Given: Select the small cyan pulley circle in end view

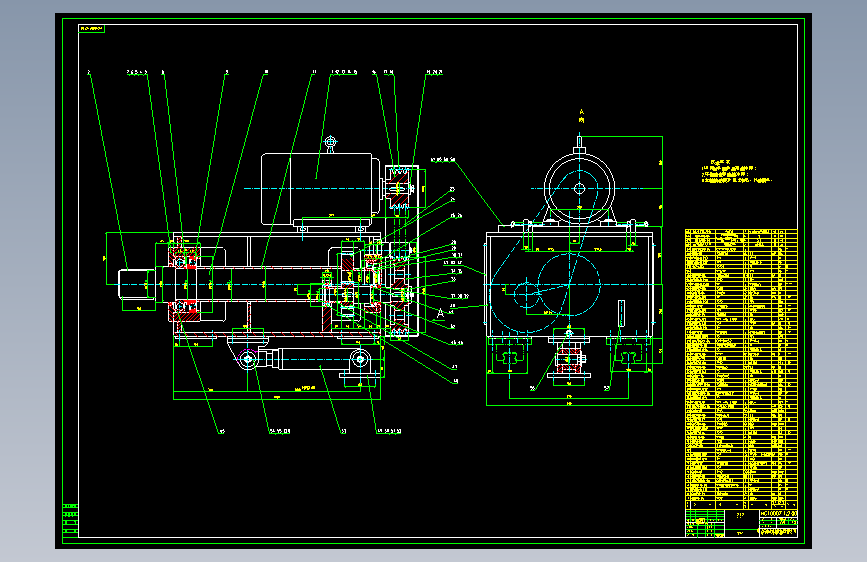Looking at the screenshot, I should pos(526,294).
